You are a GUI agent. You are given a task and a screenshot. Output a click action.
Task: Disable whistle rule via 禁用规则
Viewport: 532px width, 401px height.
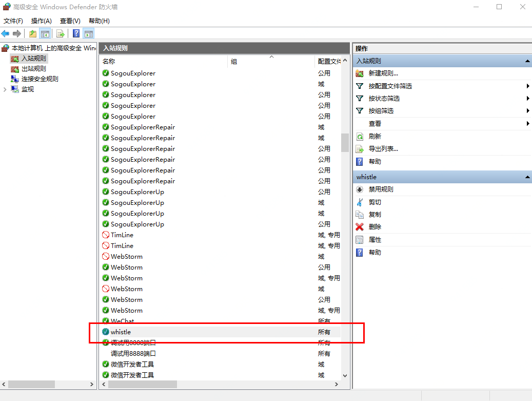(381, 189)
